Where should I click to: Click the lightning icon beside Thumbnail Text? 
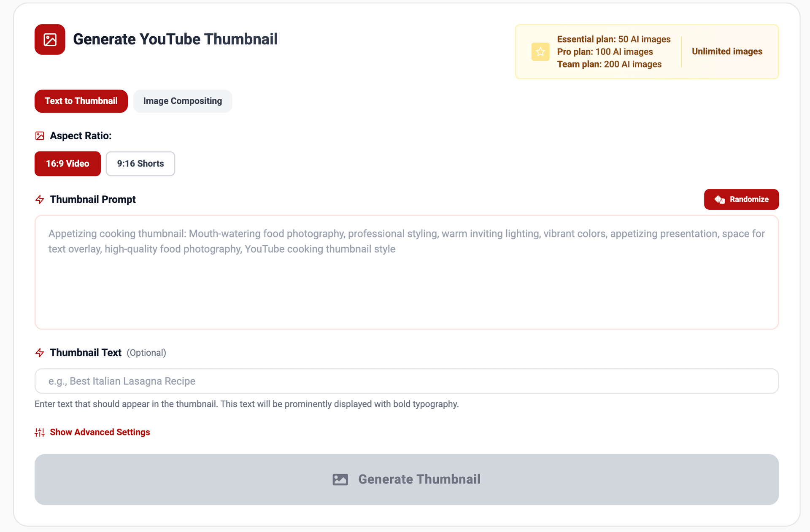pyautogui.click(x=40, y=353)
